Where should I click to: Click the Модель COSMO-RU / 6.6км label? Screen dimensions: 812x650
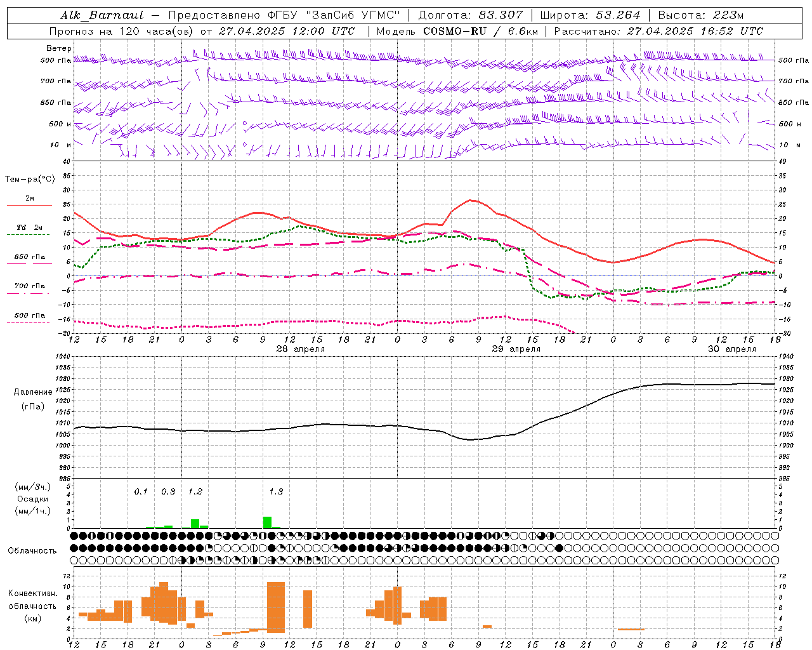[457, 31]
